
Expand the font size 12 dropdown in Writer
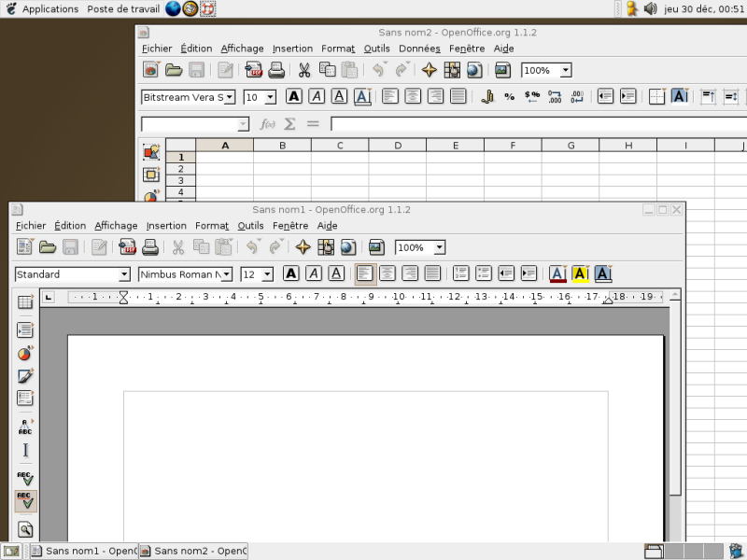pyautogui.click(x=267, y=274)
